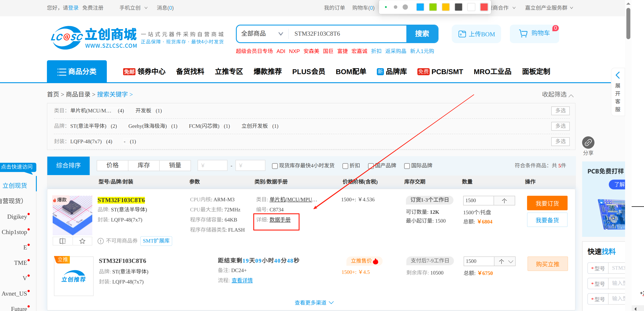Select the green color swatch
The image size is (644, 311).
coord(433,7)
